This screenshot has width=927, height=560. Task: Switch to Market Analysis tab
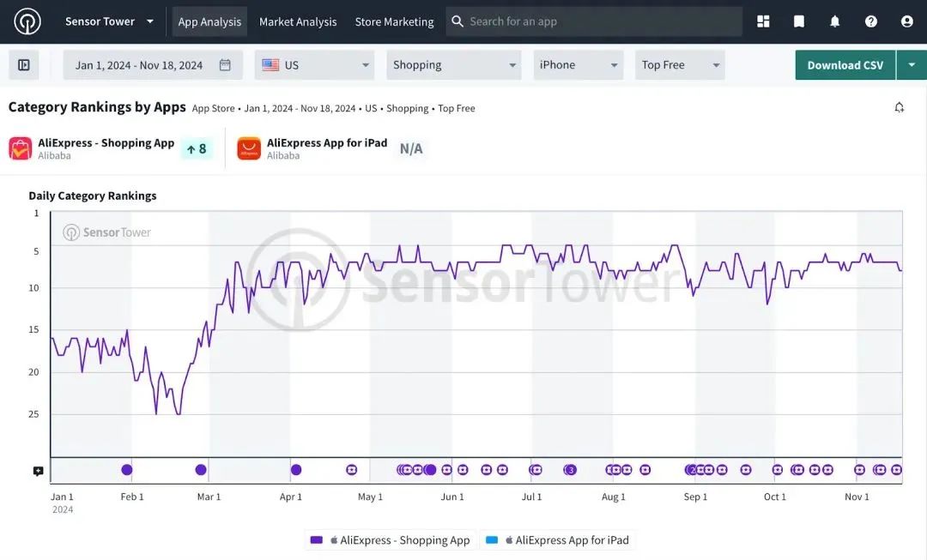click(x=298, y=21)
